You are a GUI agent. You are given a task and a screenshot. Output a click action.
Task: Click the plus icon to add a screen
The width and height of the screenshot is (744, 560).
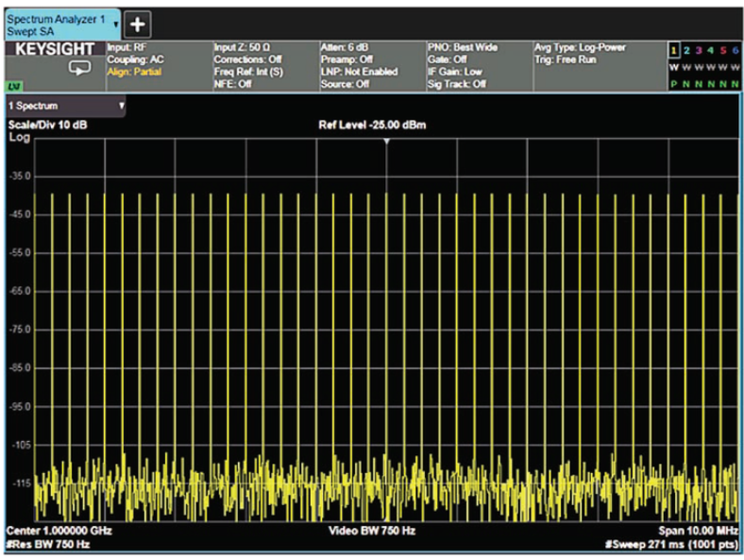coord(138,24)
